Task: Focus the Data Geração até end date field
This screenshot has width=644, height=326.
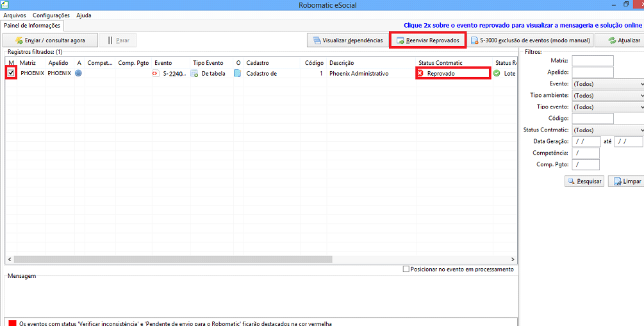Action: pos(629,141)
